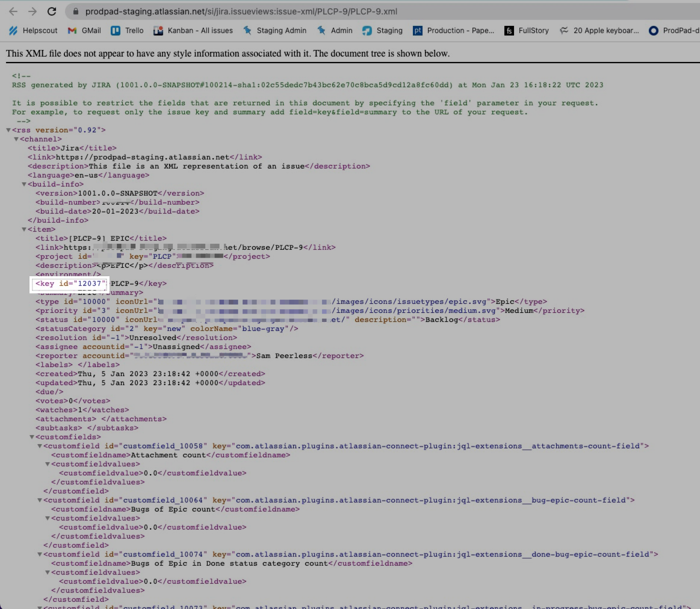Open the Staging bookmark label

coord(389,30)
